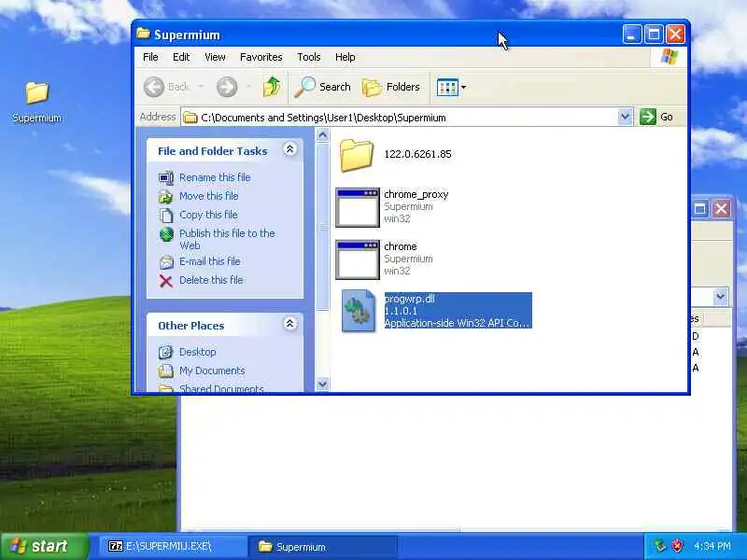The width and height of the screenshot is (747, 560).
Task: Go up one folder level
Action: [272, 87]
